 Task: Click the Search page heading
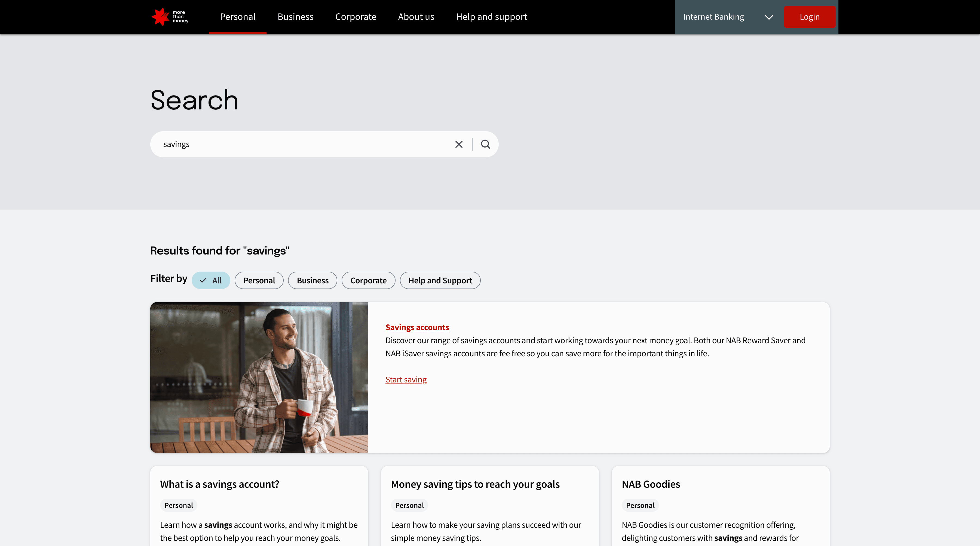coord(194,100)
